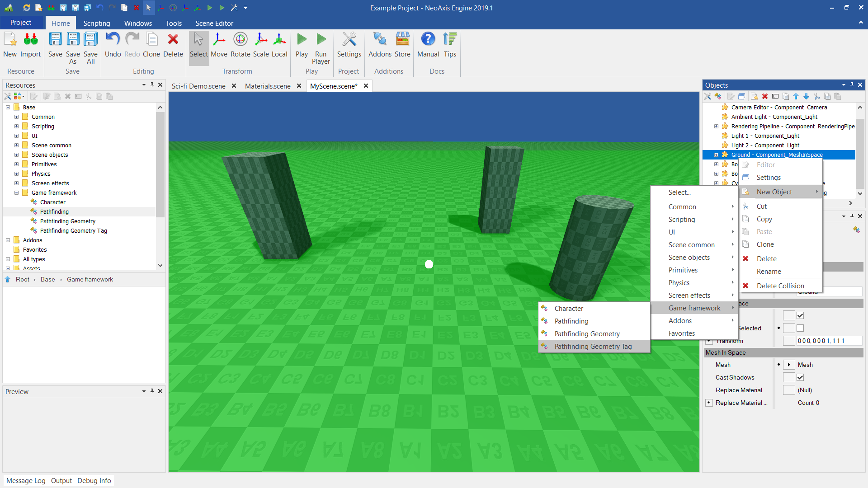Choose Pathfinding Geometry Tag from the submenu
This screenshot has width=868, height=488.
pyautogui.click(x=593, y=346)
